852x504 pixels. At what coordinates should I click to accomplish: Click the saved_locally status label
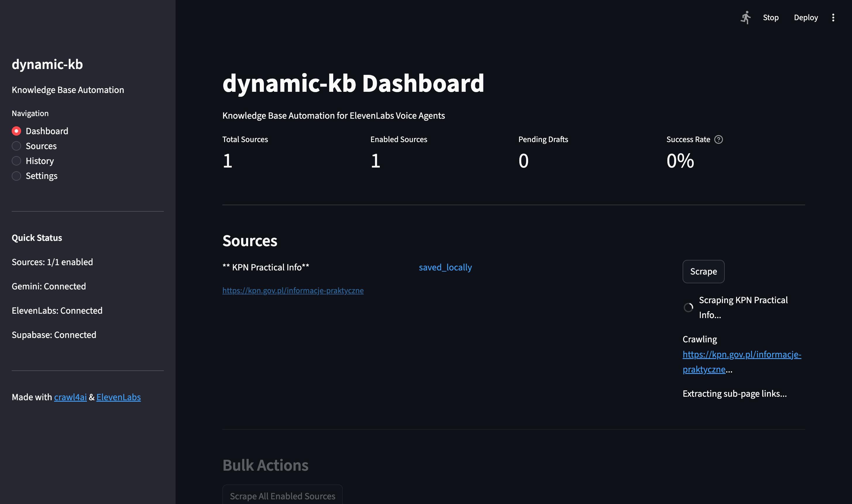445,267
